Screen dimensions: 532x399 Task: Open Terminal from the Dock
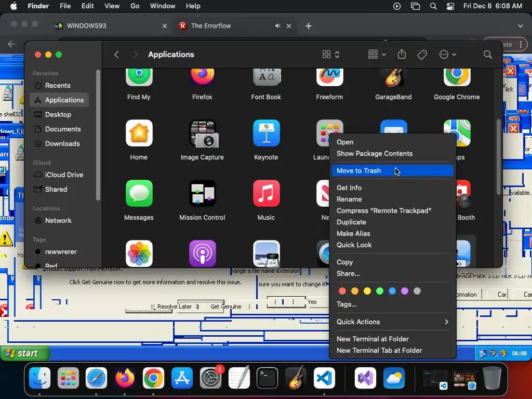tap(267, 378)
